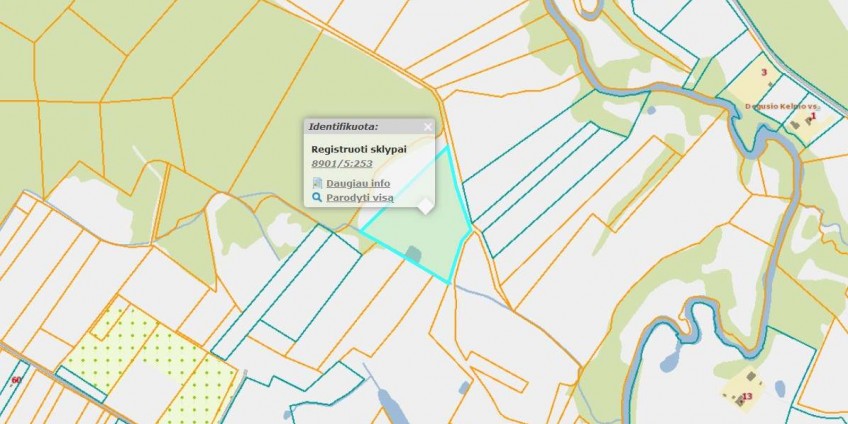Viewport: 848px width, 424px height.
Task: Click the magnifier icon beside Parodyti visą
Action: 317,197
